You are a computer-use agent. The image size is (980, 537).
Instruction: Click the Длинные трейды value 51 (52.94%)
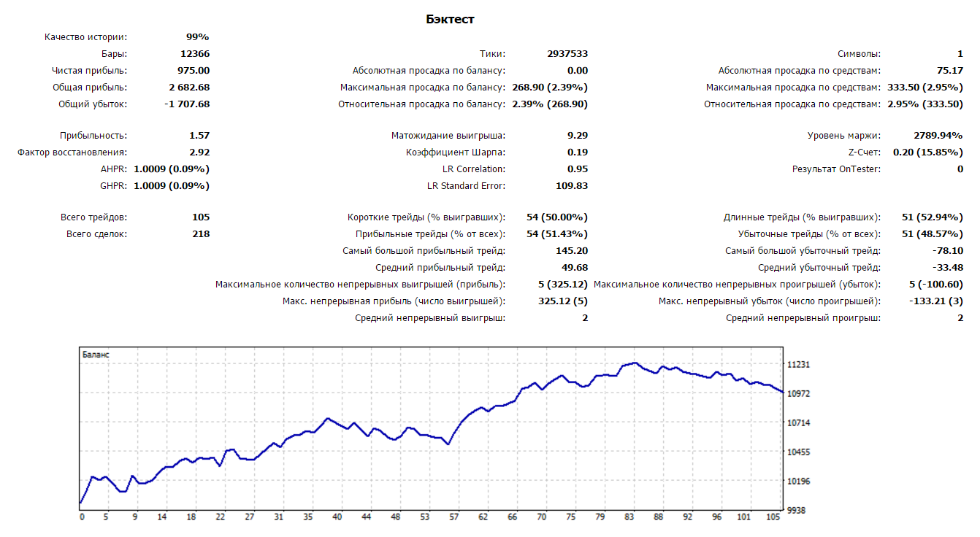tap(933, 217)
